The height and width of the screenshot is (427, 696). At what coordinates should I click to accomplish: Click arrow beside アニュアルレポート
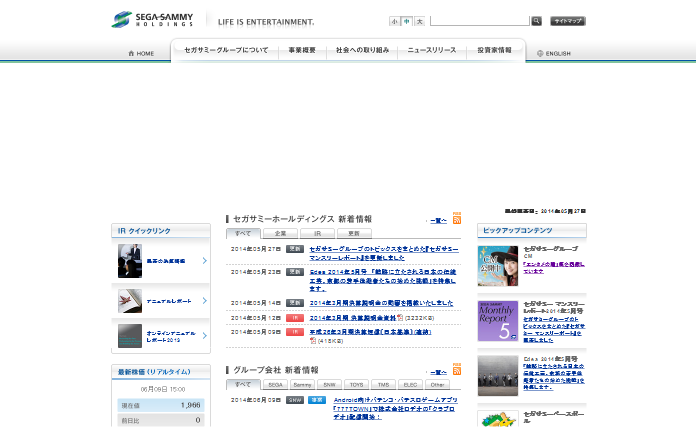205,301
